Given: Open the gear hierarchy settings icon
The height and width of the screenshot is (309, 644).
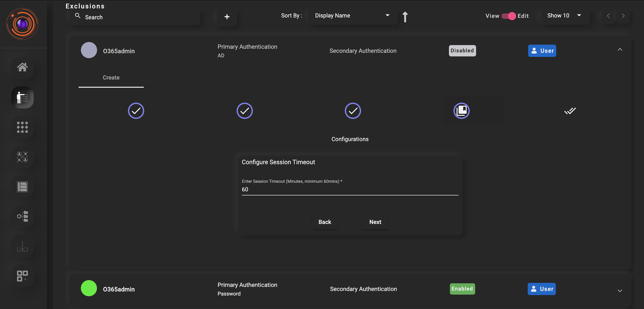Looking at the screenshot, I should click(x=22, y=217).
